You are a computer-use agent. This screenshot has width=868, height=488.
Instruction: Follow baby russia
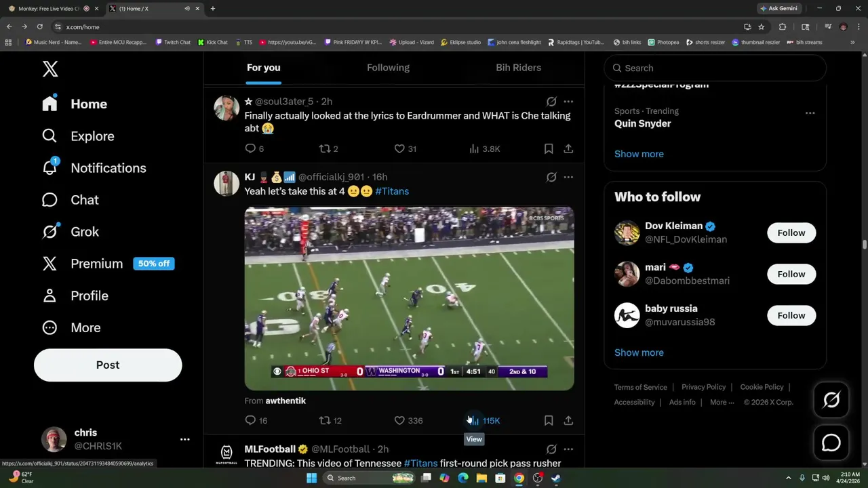click(x=791, y=315)
